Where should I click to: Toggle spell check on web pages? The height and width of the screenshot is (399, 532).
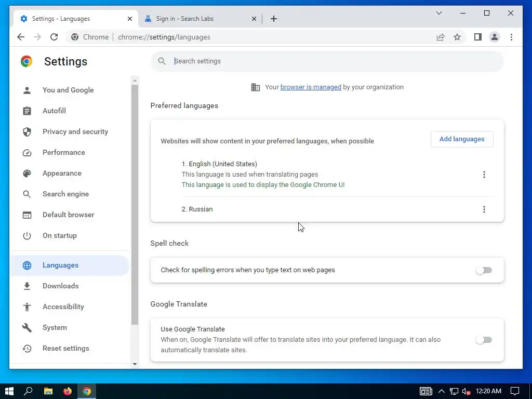tap(484, 270)
